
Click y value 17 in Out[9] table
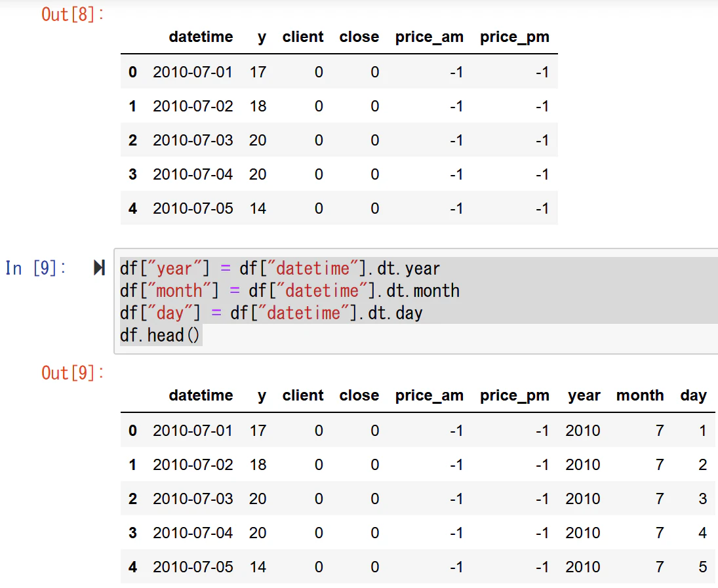(x=258, y=431)
